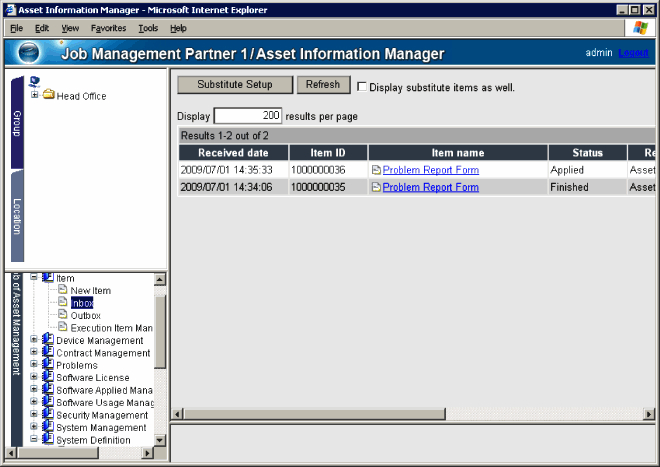Click the Item ID column header
The width and height of the screenshot is (660, 467).
click(328, 152)
